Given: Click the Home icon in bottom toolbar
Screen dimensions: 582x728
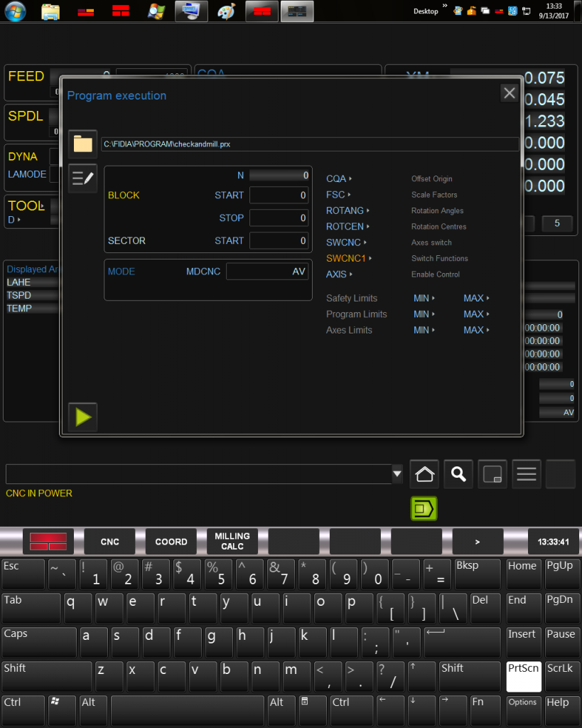Looking at the screenshot, I should coord(424,473).
